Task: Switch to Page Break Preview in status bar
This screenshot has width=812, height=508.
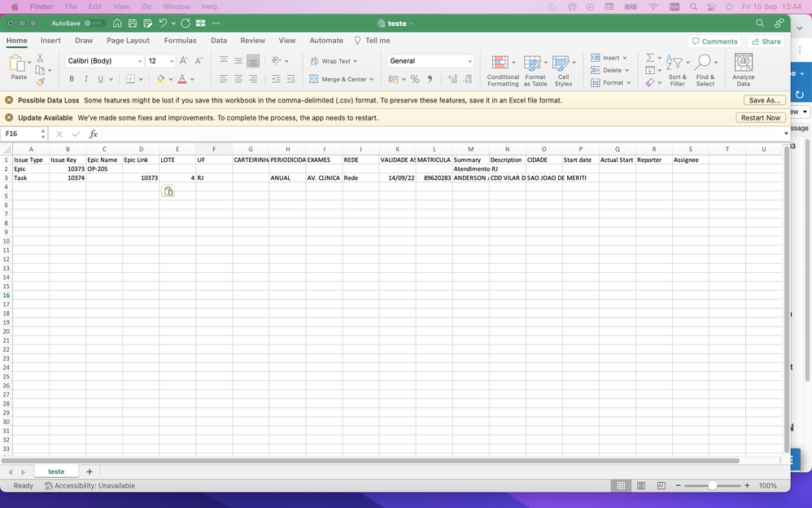Action: tap(661, 486)
